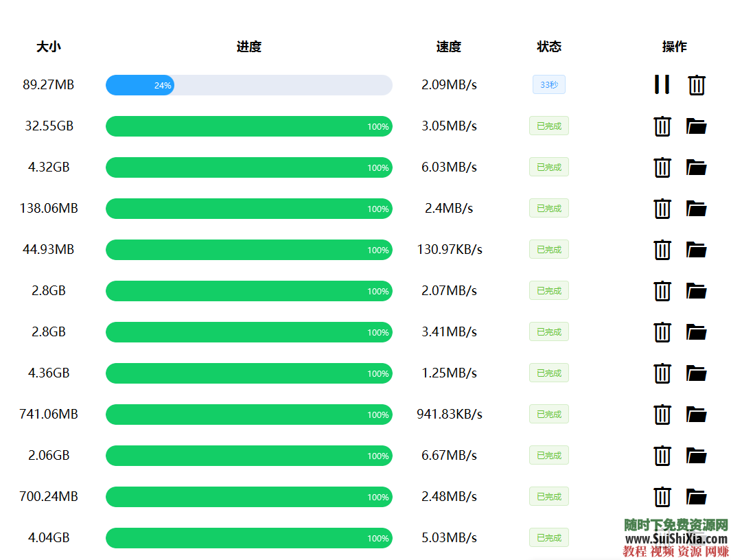
Task: Delete the 2.06GB download
Action: pyautogui.click(x=662, y=456)
